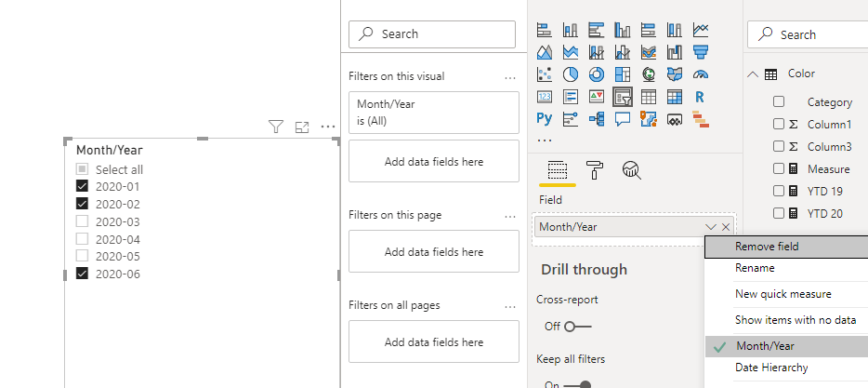Open the Month/Year field dropdown chevron
The height and width of the screenshot is (388, 868).
tap(711, 227)
